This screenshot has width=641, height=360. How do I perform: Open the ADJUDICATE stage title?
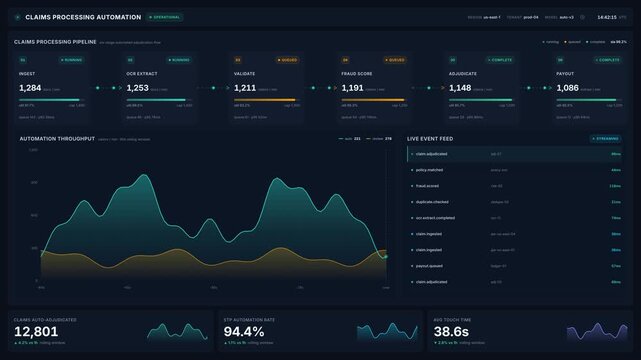[x=463, y=74]
